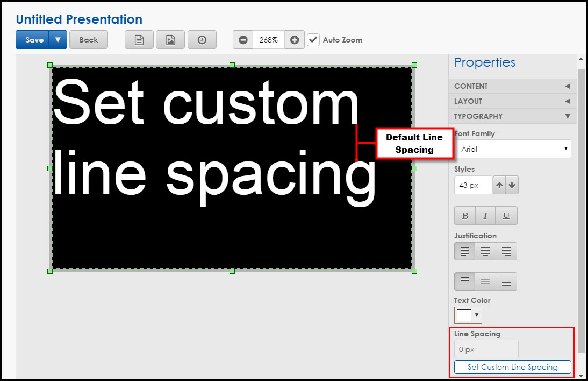Collapse the TYPOGRAPHY section

coord(512,116)
